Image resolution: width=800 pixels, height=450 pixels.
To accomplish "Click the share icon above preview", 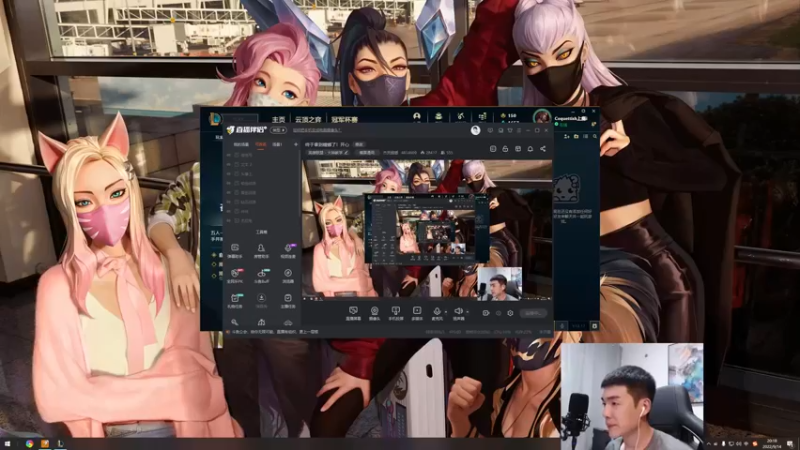I will (x=543, y=148).
